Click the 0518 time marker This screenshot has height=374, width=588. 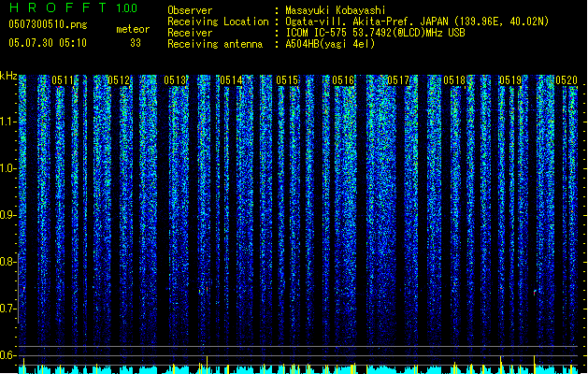tap(454, 80)
